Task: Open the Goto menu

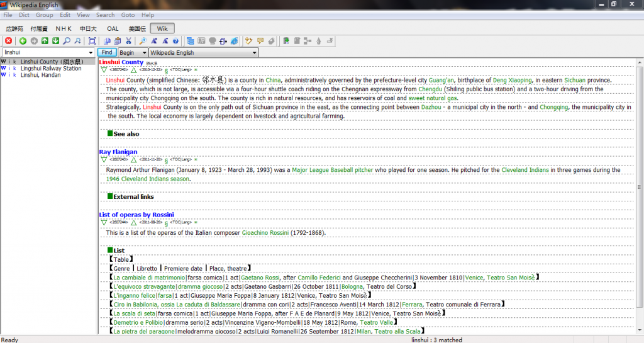Action: coord(128,14)
